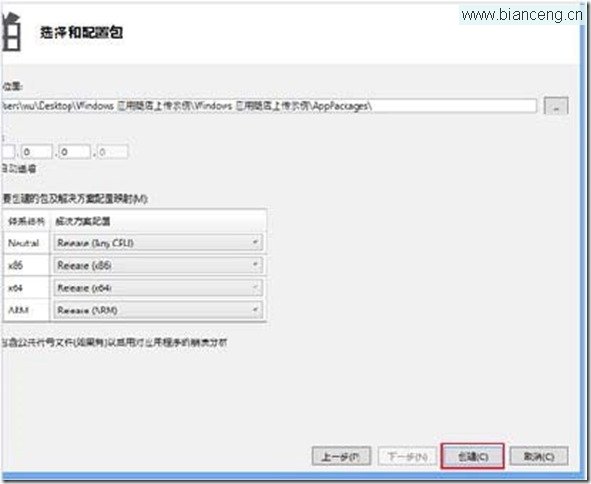Select the x86 architecture row label
591x484 pixels.
click(15, 265)
